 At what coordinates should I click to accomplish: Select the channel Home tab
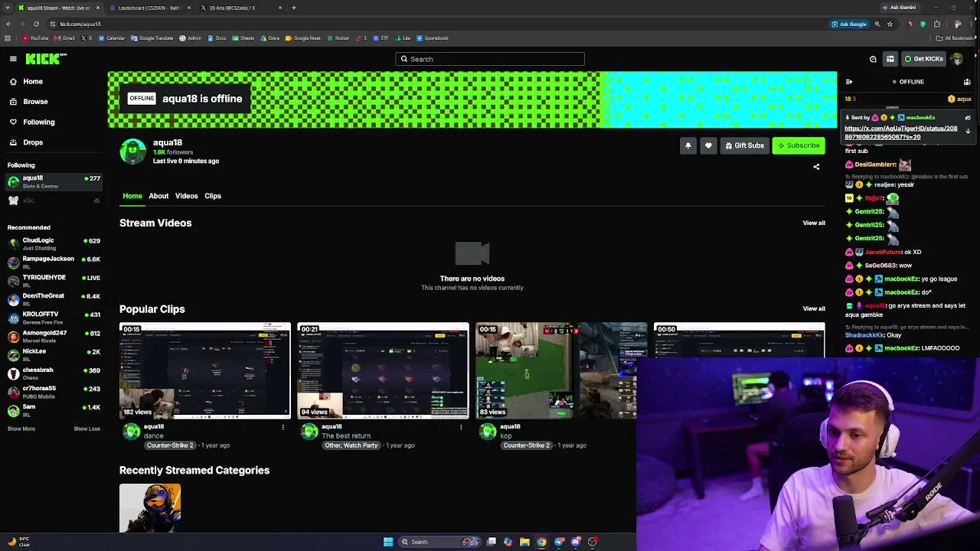pos(132,196)
